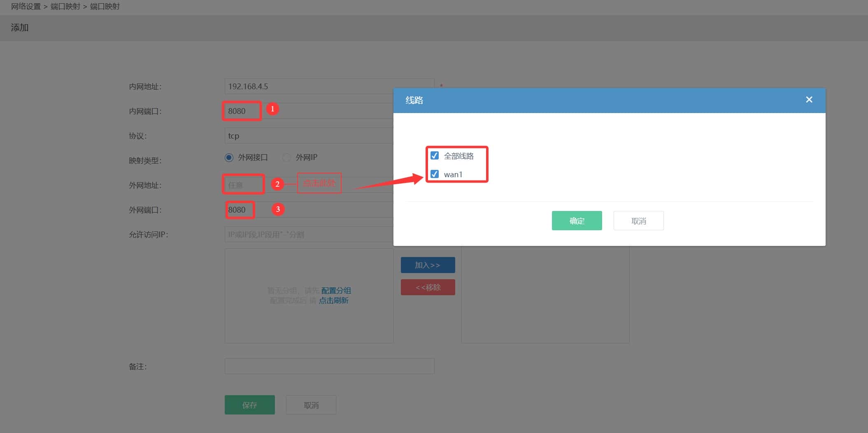Click 取消 beside the 保存 button
This screenshot has height=433, width=868.
(311, 405)
